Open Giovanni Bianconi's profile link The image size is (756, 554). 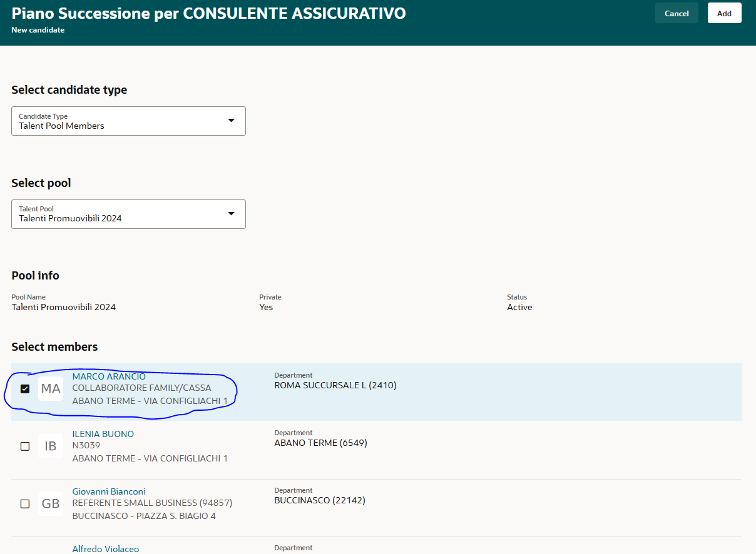[x=108, y=491]
